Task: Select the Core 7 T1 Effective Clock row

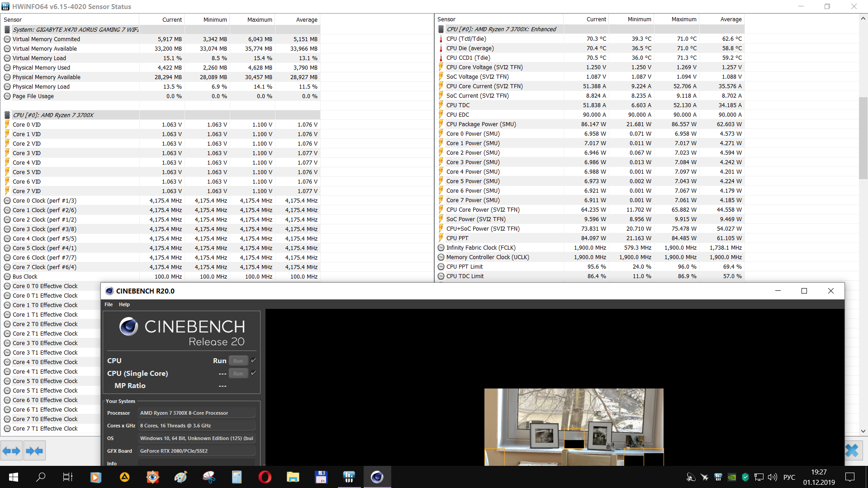Action: [51, 429]
